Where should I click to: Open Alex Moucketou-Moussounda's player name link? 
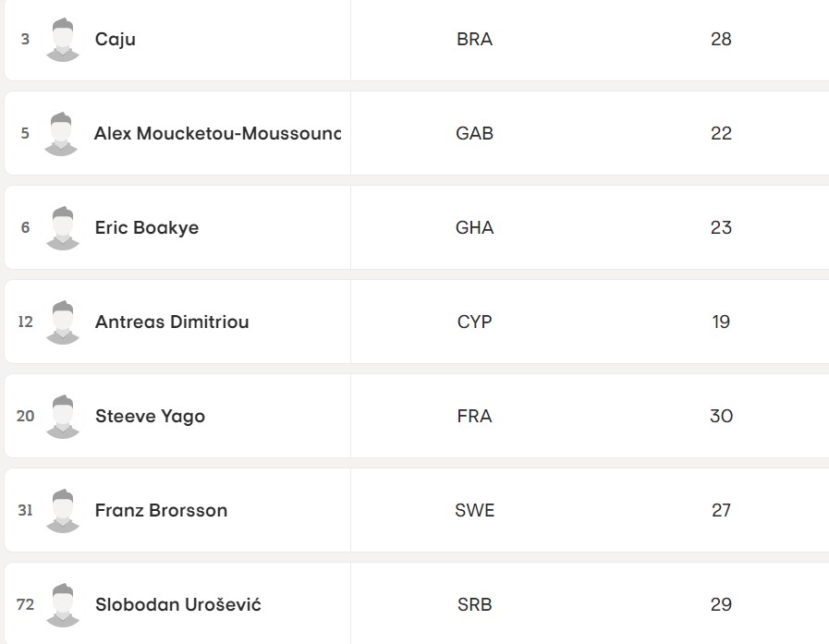point(217,134)
